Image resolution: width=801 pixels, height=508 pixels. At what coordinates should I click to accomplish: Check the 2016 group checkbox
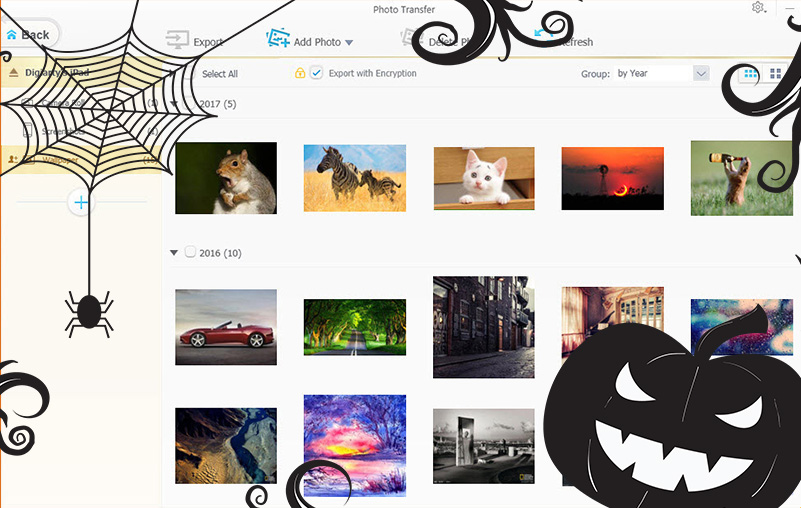pyautogui.click(x=190, y=253)
